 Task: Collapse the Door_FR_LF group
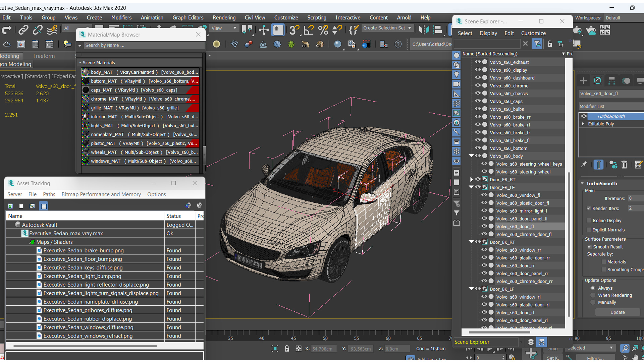[x=471, y=187]
